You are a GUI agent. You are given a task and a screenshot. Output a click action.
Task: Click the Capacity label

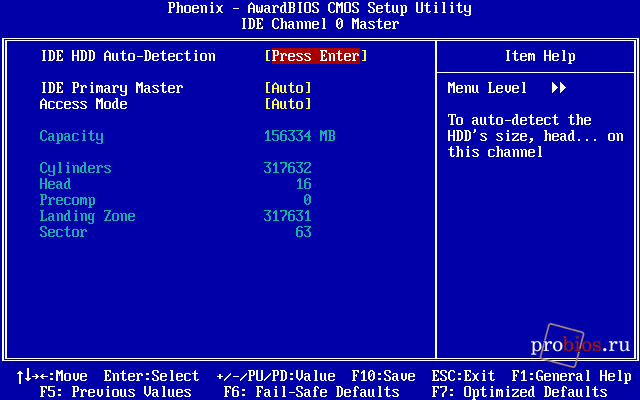pos(71,136)
